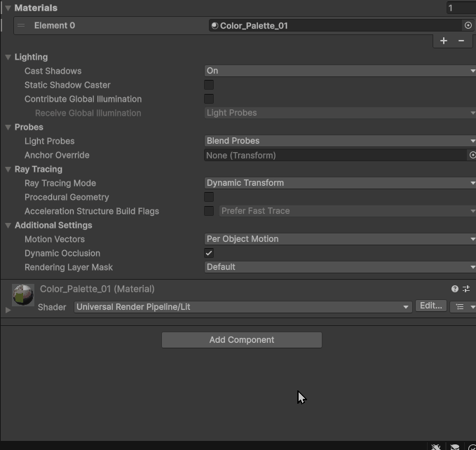Click the debugger bug icon in status bar
This screenshot has height=450, width=476.
(436, 446)
